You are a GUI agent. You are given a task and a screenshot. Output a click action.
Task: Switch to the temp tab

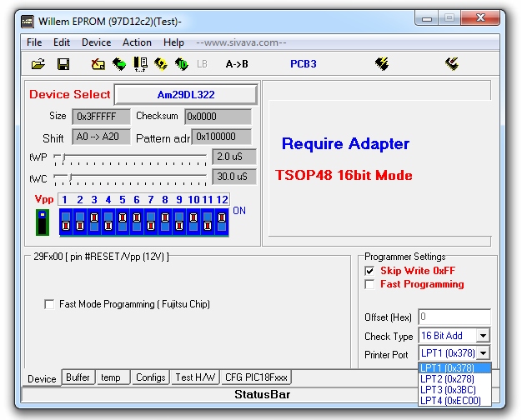[113, 377]
